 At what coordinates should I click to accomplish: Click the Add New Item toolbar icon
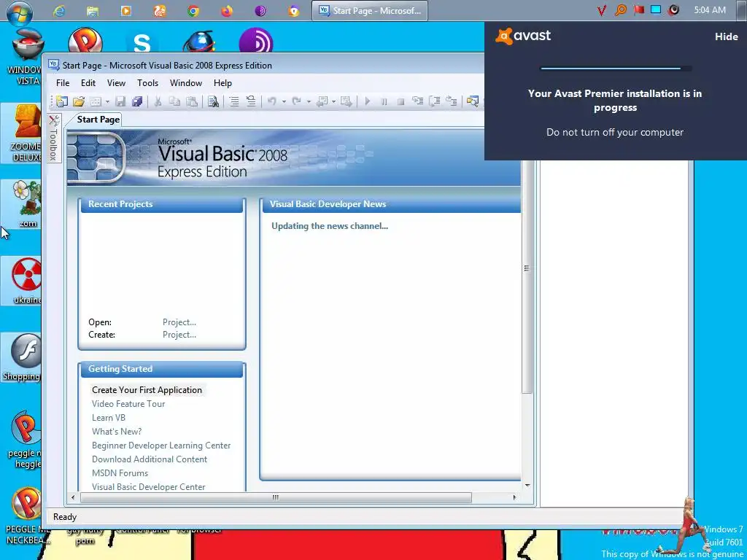tap(96, 101)
